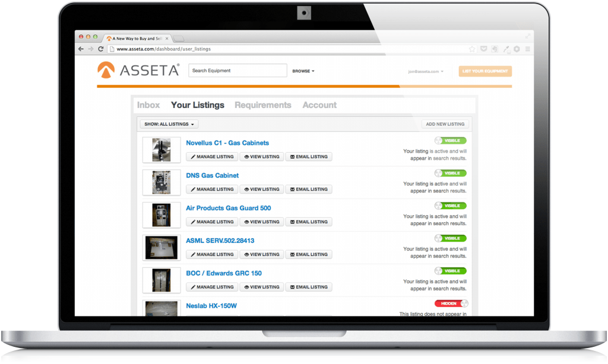Toggle visibility of Novellus C1 listing
This screenshot has height=364, width=608.
pyautogui.click(x=451, y=140)
